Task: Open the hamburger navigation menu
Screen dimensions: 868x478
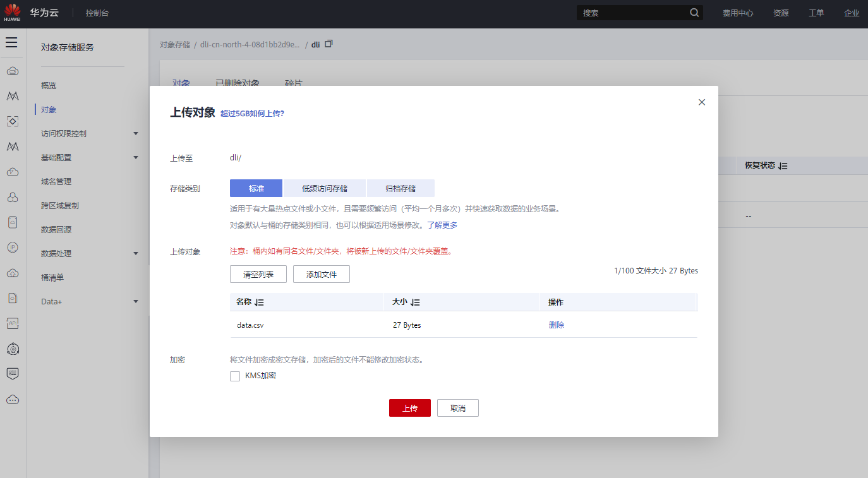Action: pyautogui.click(x=11, y=42)
